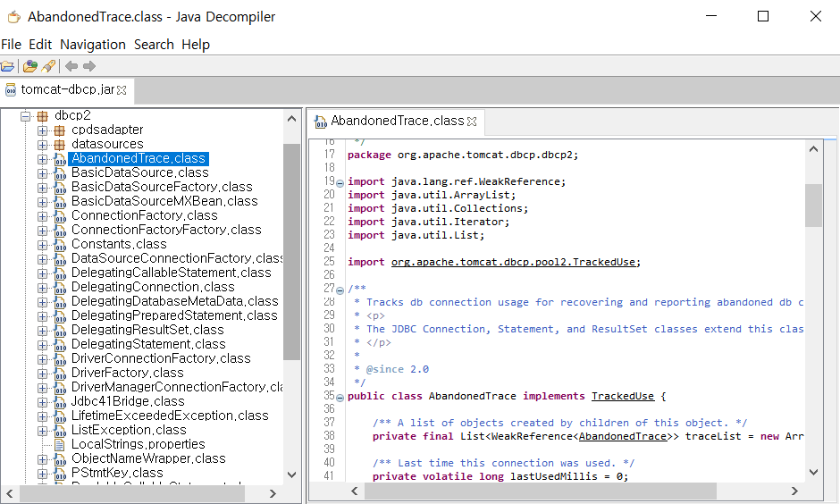Fold the AbandonedTrace class body at line 35
840x504 pixels.
[x=340, y=398]
